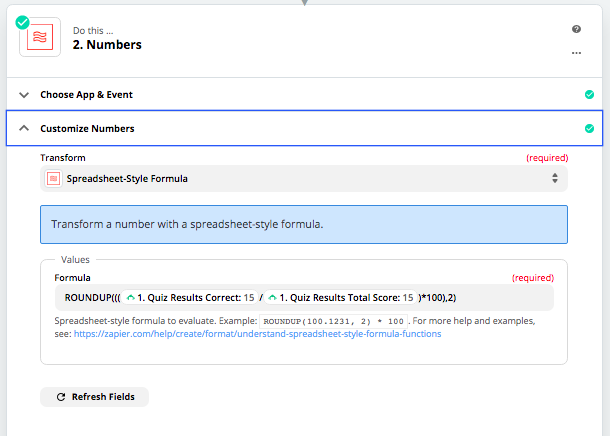This screenshot has height=436, width=610.
Task: Click the 'Choose App & Event' heading text
Action: (x=86, y=95)
